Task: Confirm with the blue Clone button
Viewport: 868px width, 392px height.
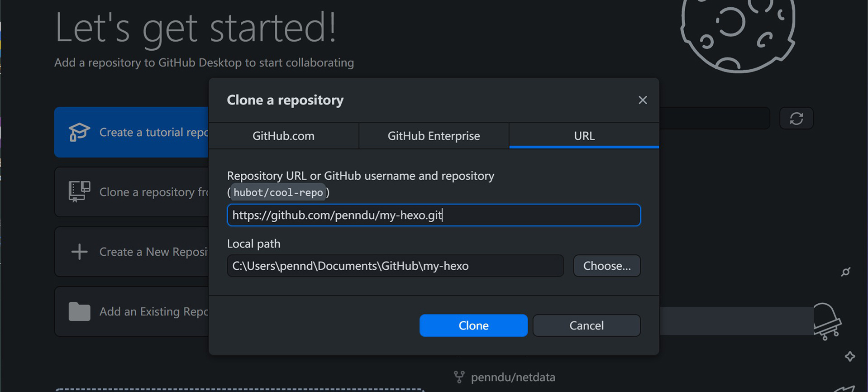Action: click(473, 325)
